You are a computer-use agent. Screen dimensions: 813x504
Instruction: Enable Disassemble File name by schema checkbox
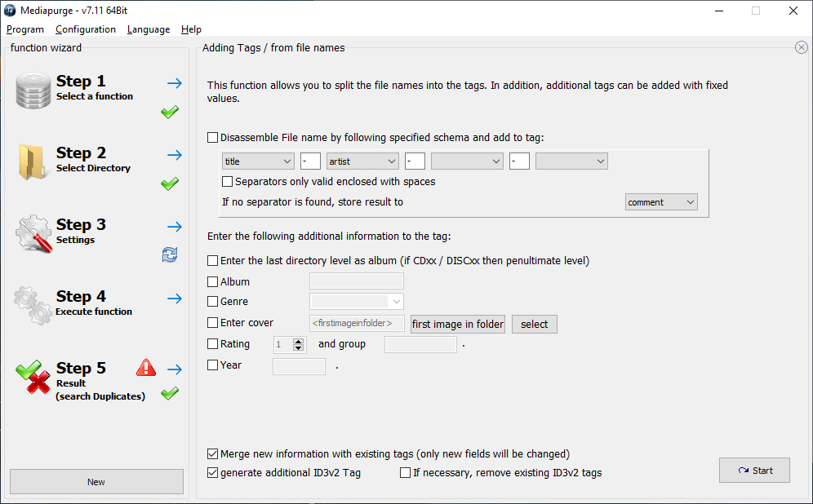coord(212,138)
